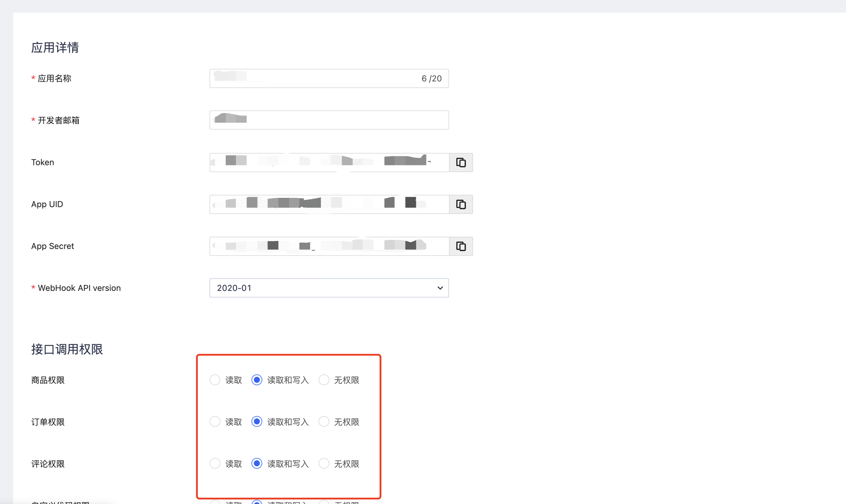Select 读取 for 订单权限
The width and height of the screenshot is (846, 504).
point(215,421)
